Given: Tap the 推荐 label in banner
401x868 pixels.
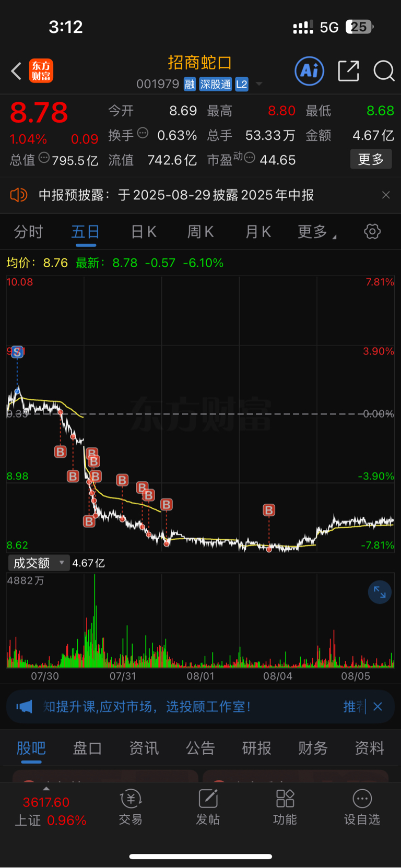Looking at the screenshot, I should pos(354,707).
